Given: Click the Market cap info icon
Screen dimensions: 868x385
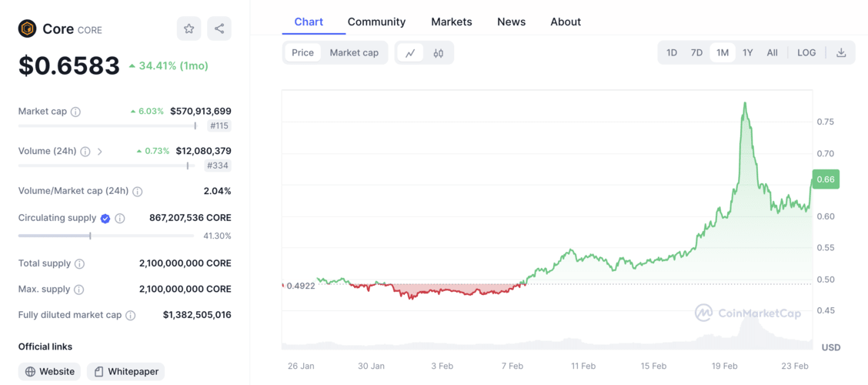Looking at the screenshot, I should point(75,112).
